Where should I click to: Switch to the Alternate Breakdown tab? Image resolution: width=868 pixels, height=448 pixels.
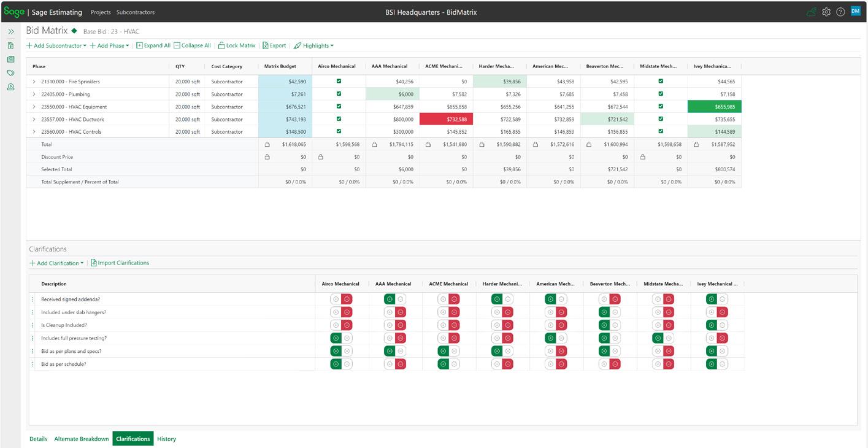(x=82, y=439)
